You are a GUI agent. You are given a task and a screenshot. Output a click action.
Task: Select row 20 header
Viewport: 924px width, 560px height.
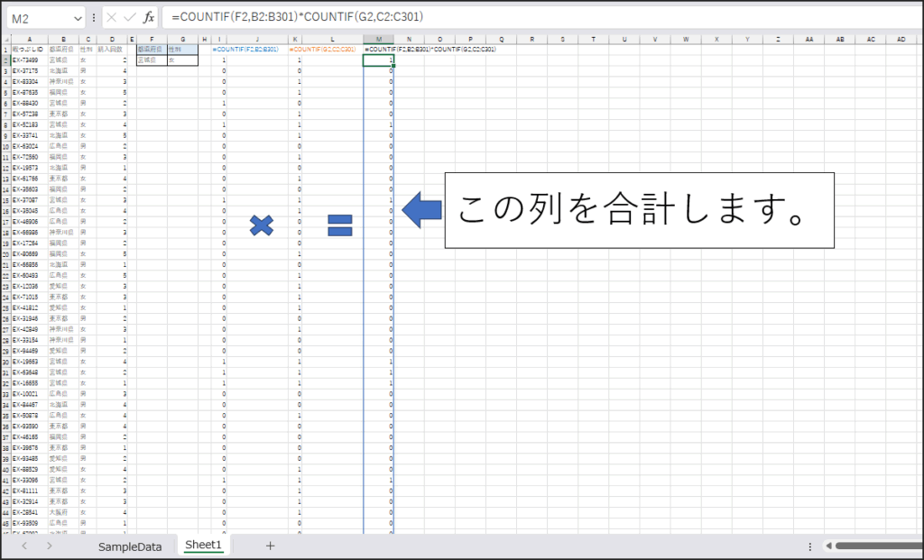point(6,254)
